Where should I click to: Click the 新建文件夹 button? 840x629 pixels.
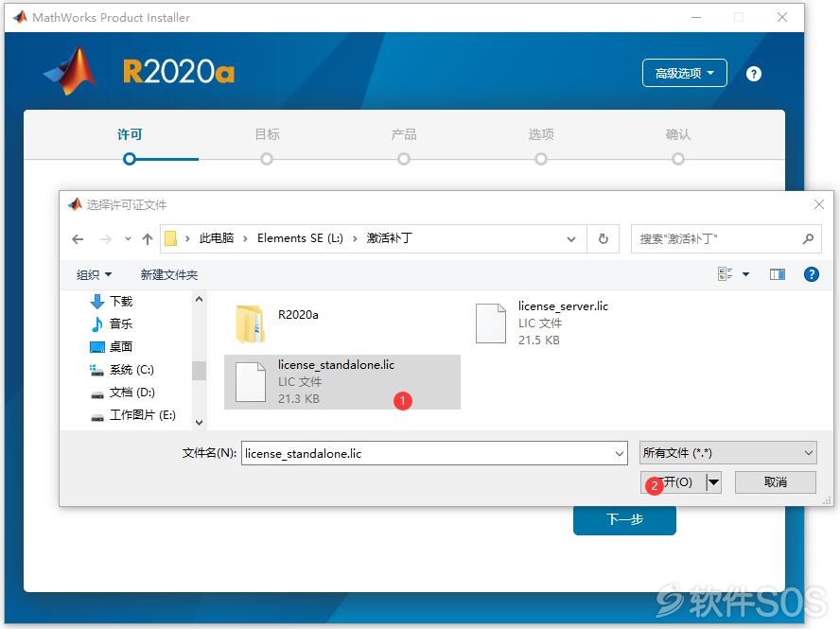coord(168,275)
